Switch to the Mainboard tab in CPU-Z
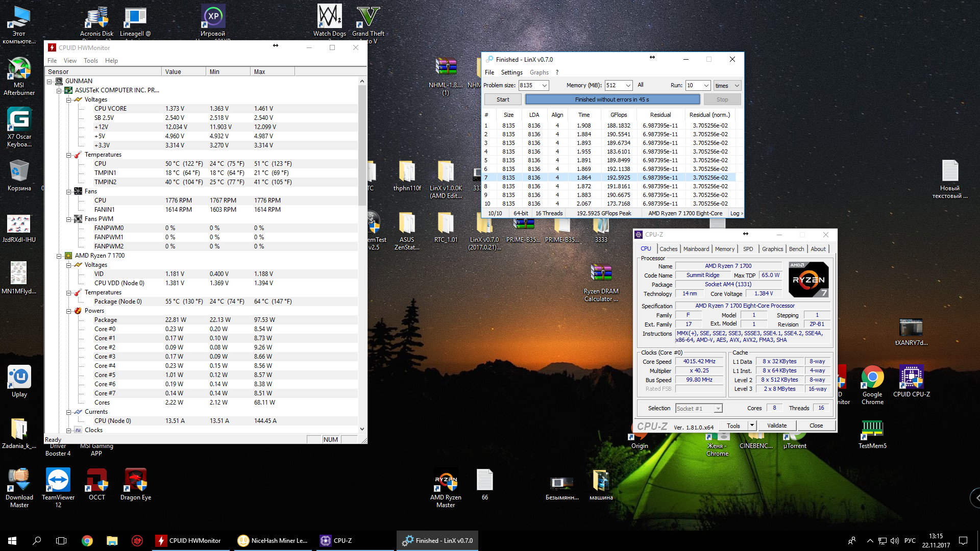The width and height of the screenshot is (980, 551). [x=696, y=249]
